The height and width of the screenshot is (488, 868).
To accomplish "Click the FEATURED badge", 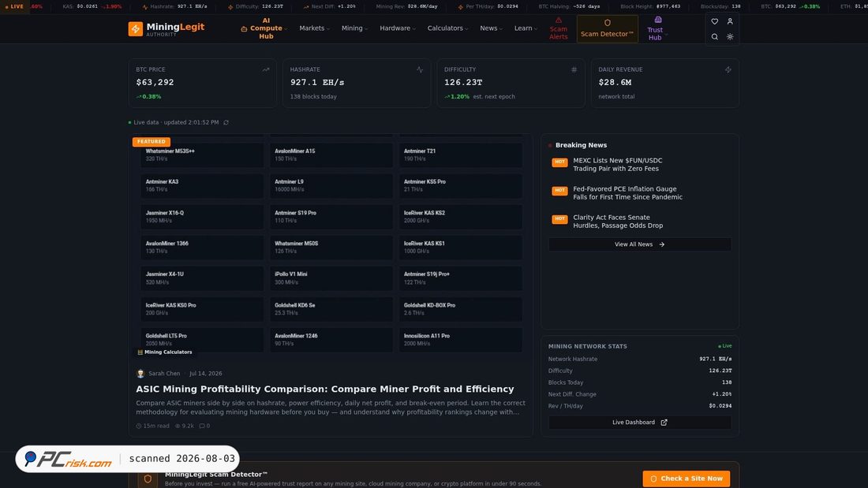I will (152, 142).
